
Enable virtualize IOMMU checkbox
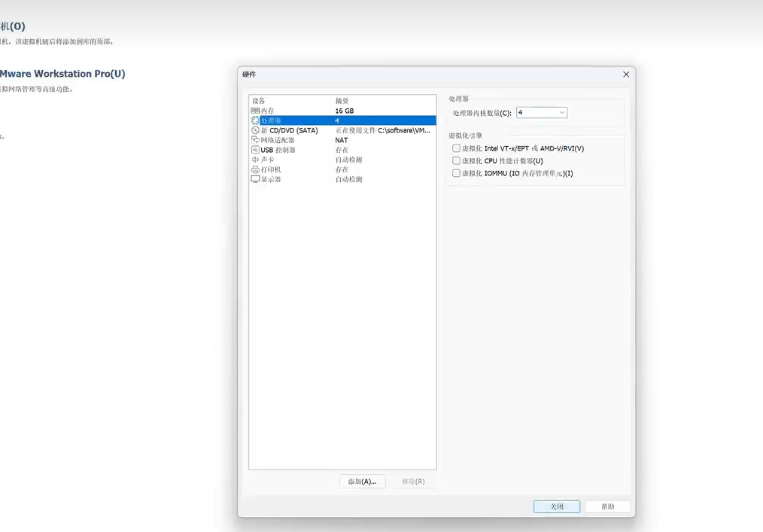456,173
